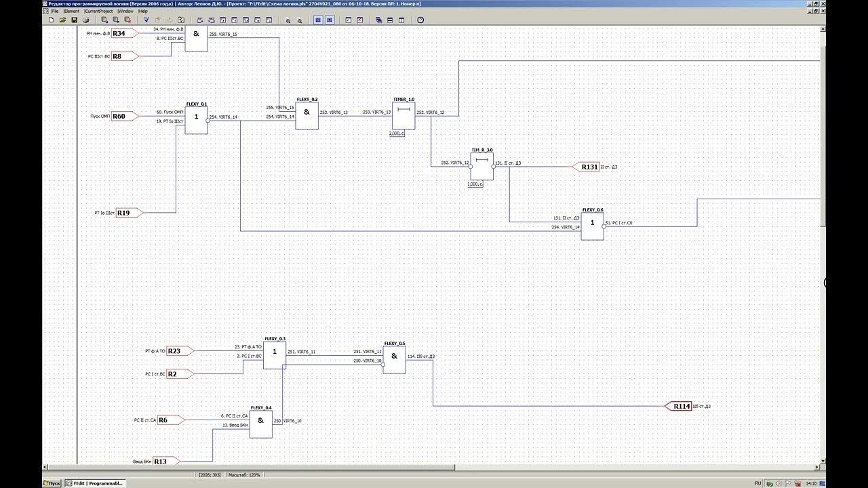The image size is (868, 488).
Task: Click the 255. VIRT6_15 output label
Action: [x=223, y=34]
